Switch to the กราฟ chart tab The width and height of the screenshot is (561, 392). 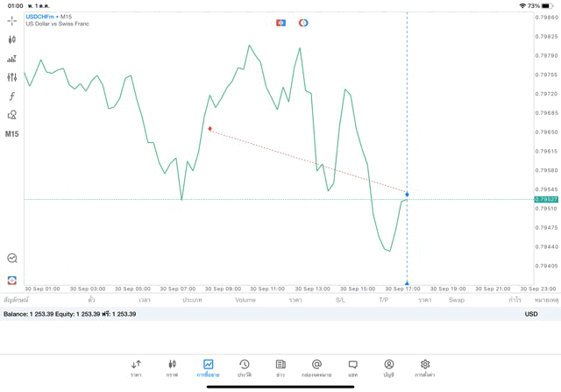(x=172, y=368)
